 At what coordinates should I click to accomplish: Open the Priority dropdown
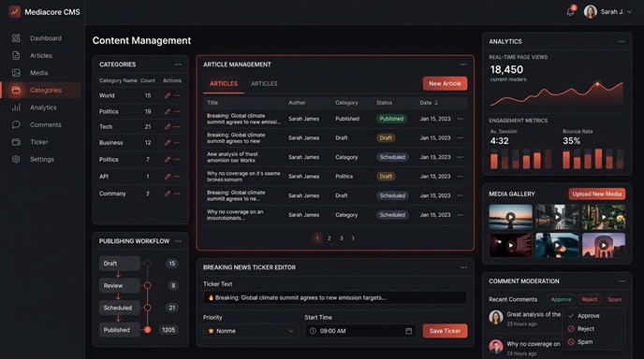click(250, 331)
